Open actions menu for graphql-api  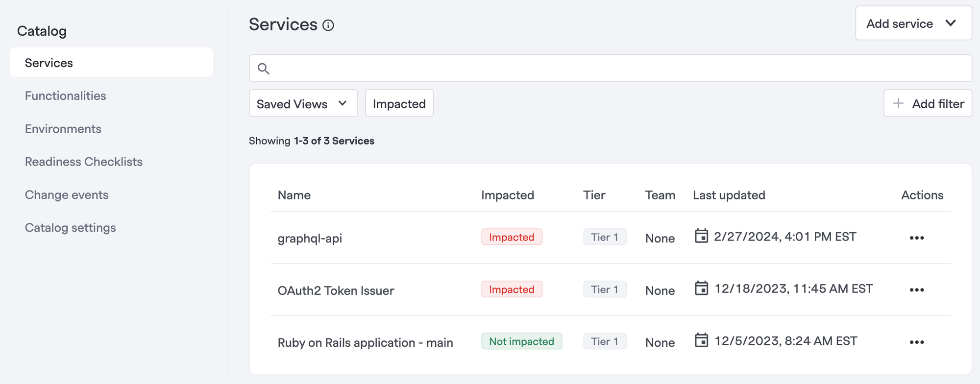(917, 238)
